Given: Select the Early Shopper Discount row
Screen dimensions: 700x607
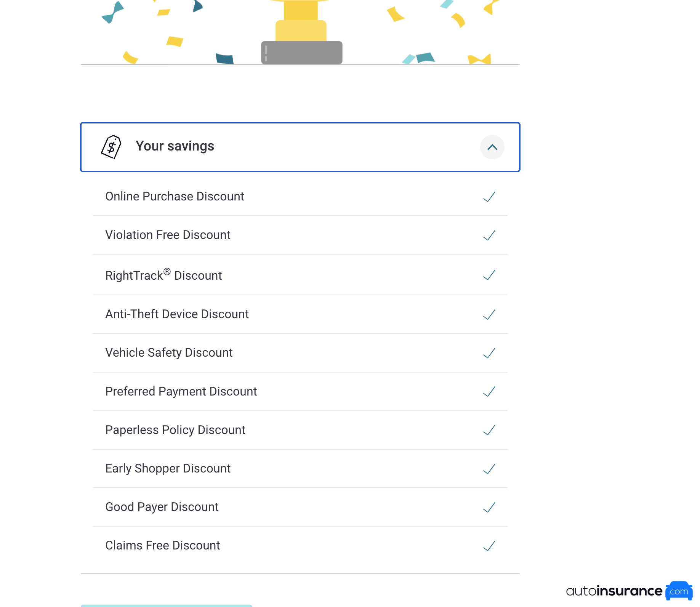Looking at the screenshot, I should click(x=300, y=469).
